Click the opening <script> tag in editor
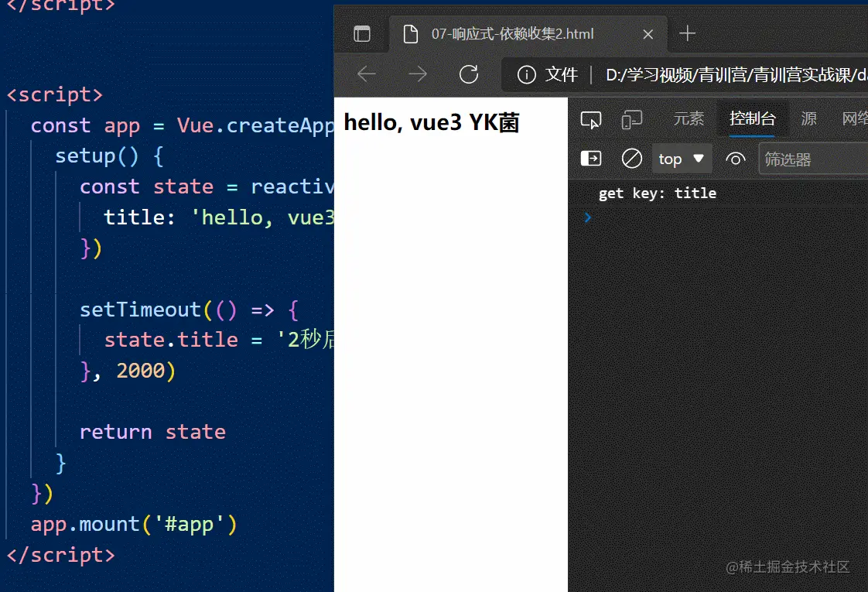This screenshot has height=592, width=868. (55, 94)
